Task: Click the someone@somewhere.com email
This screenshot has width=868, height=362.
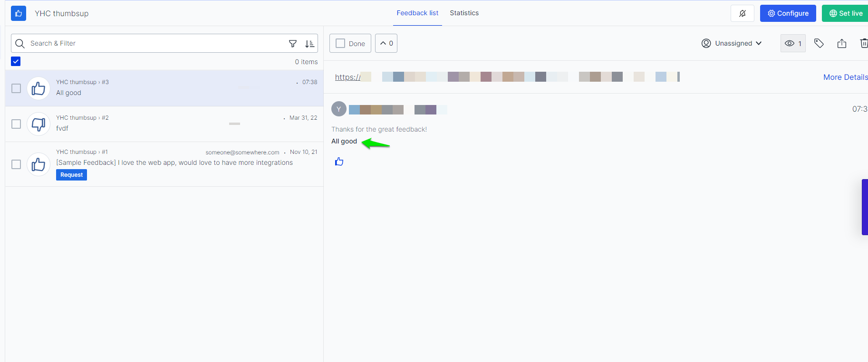Action: (x=242, y=152)
